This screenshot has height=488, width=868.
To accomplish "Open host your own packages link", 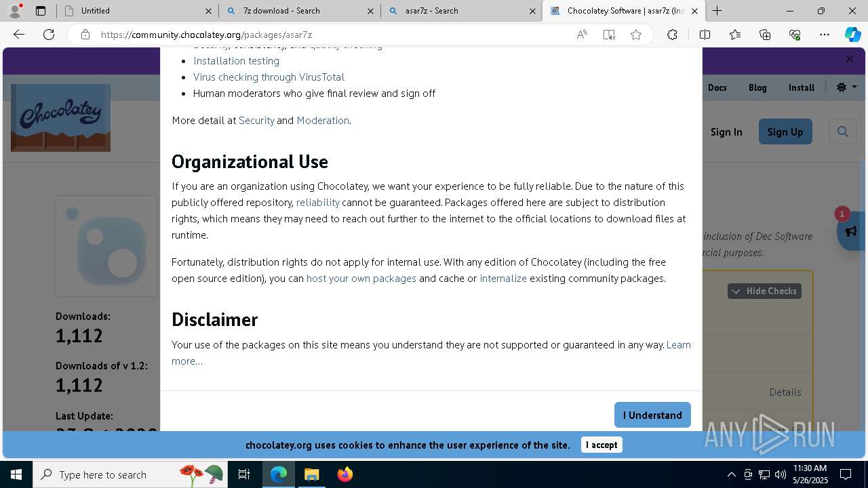I will 361,278.
